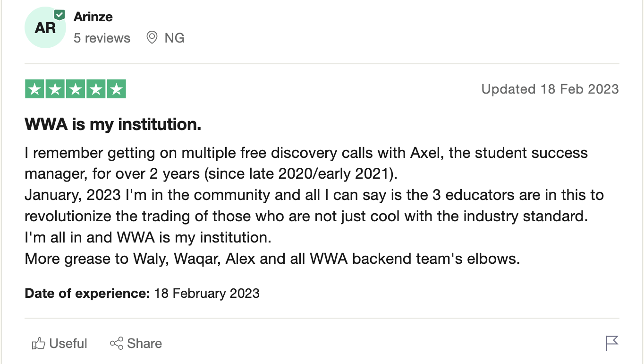
Task: View the reviewer's "5 reviews" count
Action: coord(102,38)
